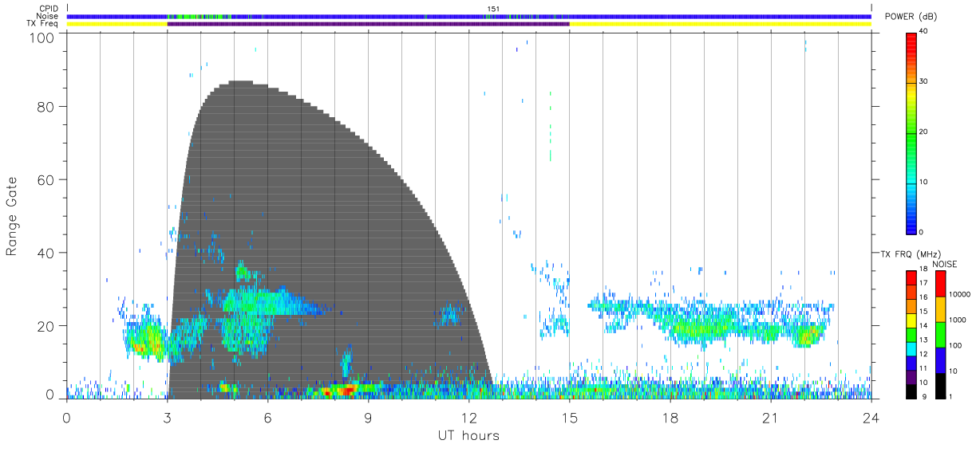The height and width of the screenshot is (452, 980).
Task: Click the range gate tick label 60
Action: click(x=46, y=179)
